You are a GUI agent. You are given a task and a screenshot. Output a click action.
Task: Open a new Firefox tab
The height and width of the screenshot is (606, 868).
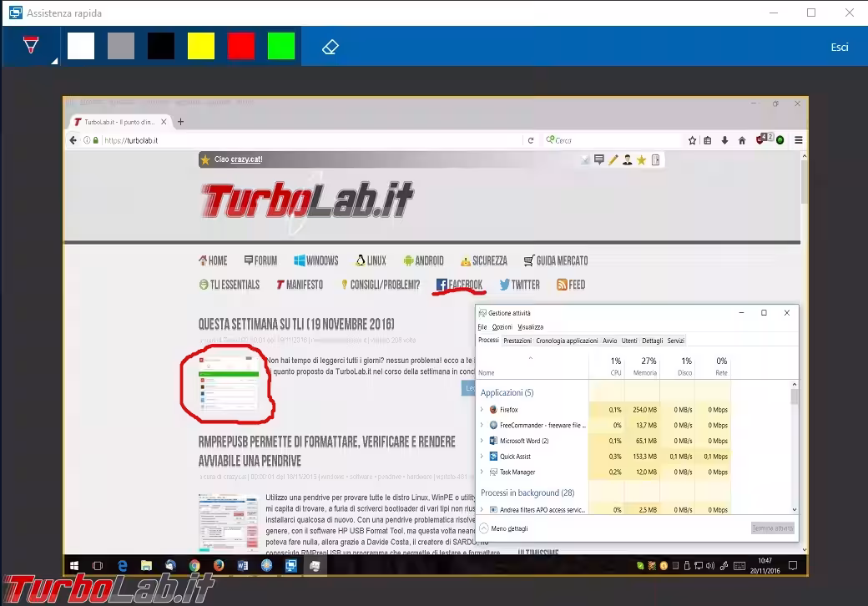pyautogui.click(x=180, y=122)
